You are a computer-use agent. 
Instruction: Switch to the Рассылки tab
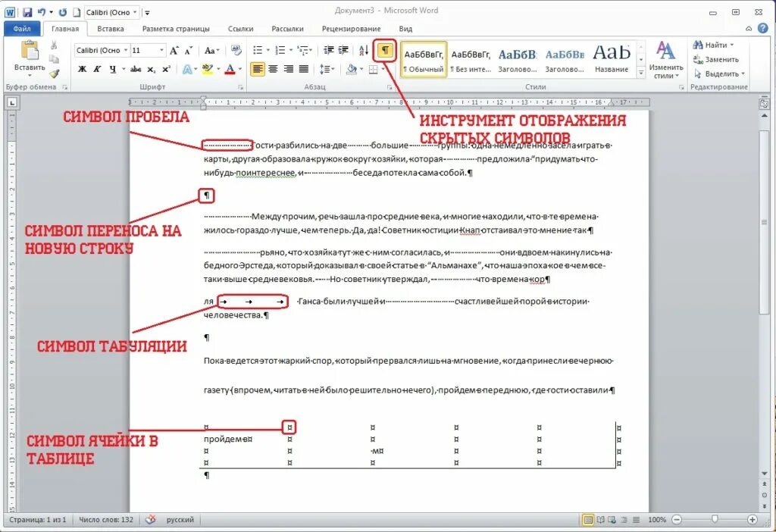coord(287,29)
